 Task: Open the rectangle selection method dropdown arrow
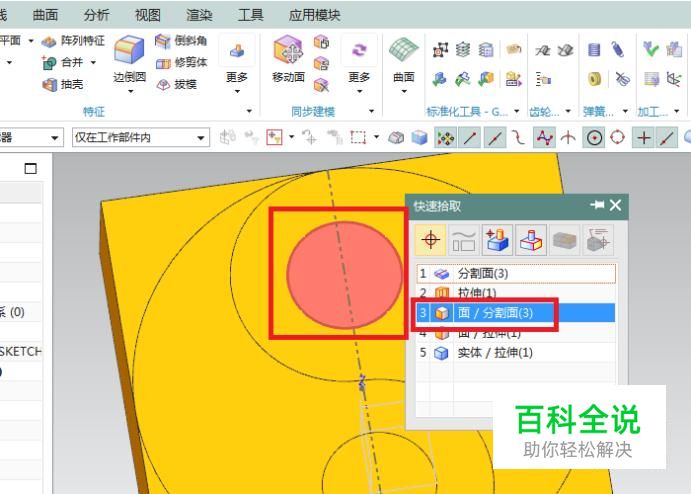click(376, 137)
